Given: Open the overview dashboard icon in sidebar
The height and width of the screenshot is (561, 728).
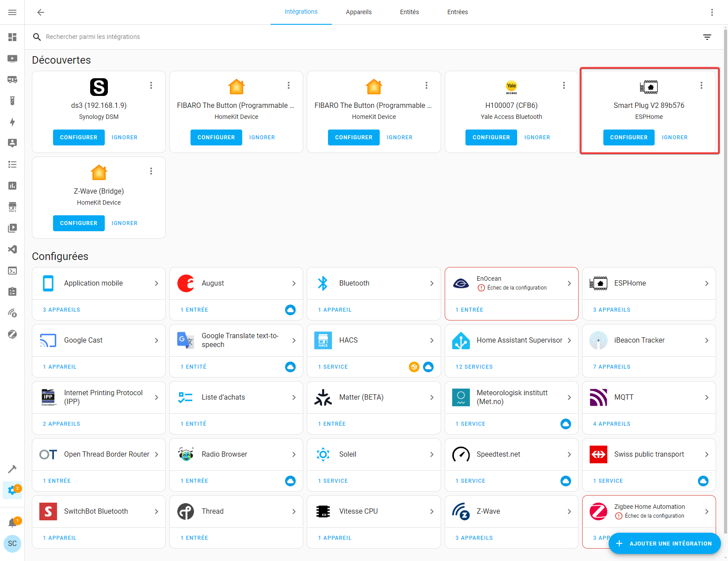Looking at the screenshot, I should [x=12, y=37].
